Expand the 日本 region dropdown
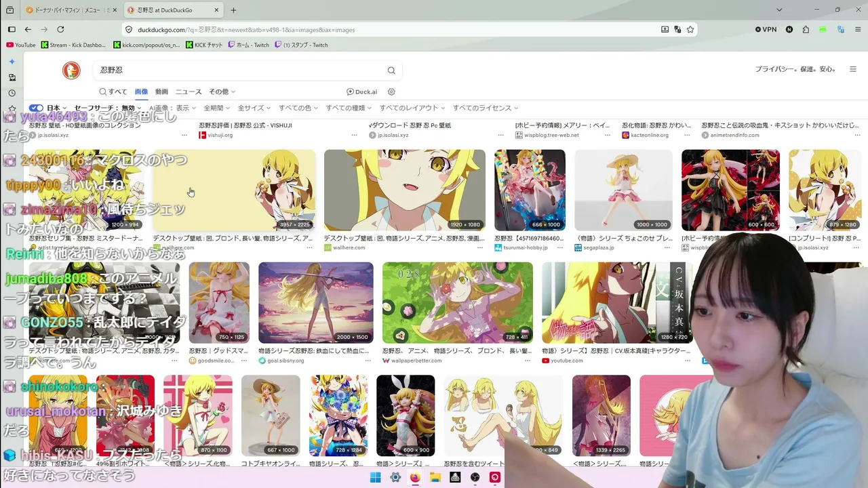This screenshot has height=488, width=868. click(57, 108)
